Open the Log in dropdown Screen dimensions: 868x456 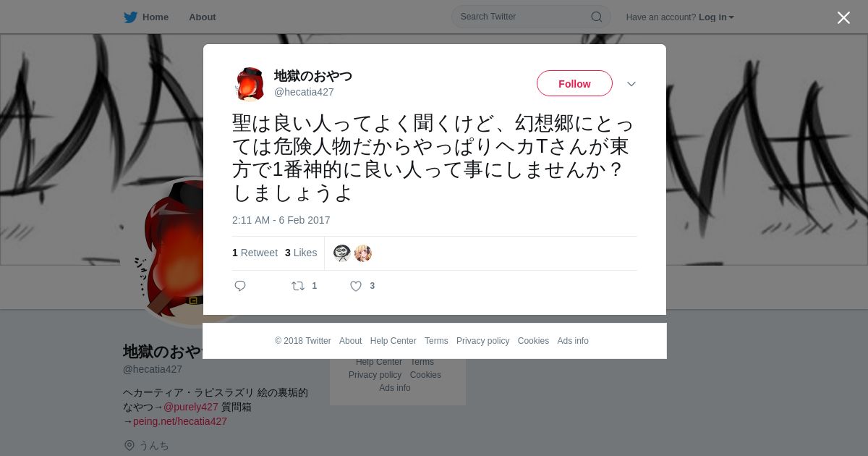click(x=716, y=17)
